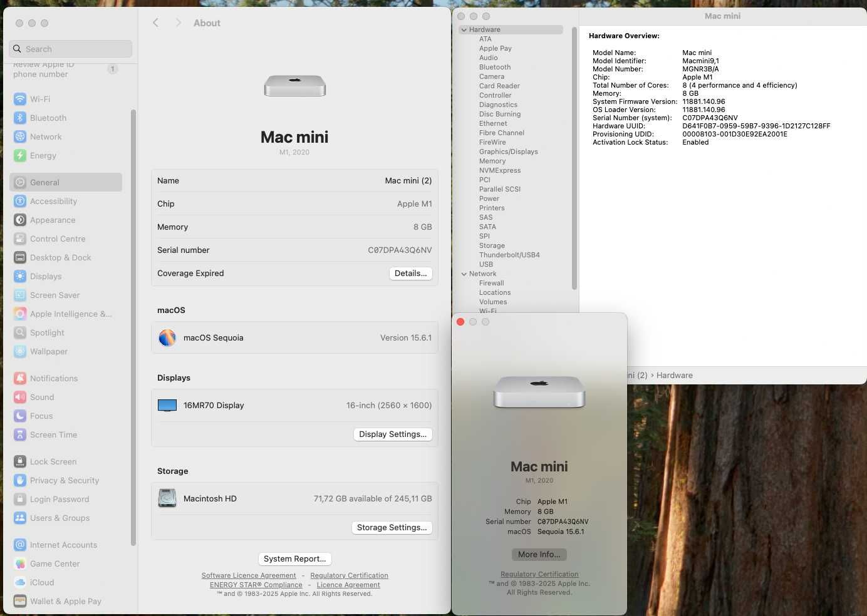Image resolution: width=867 pixels, height=616 pixels.
Task: Select Network globe icon in sidebar
Action: [20, 136]
